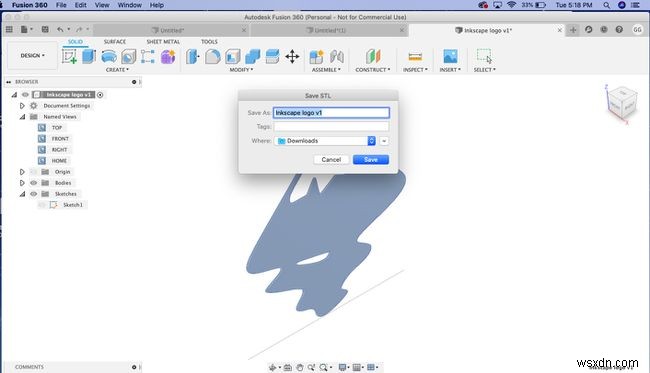Open the Window menu
Viewport: 650px width, 373px height.
pyautogui.click(x=129, y=5)
